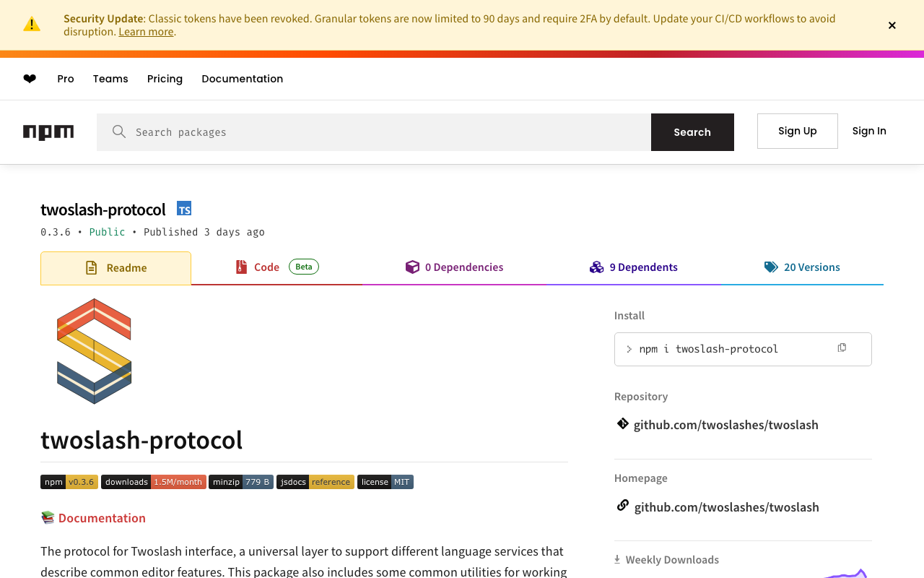View the 0 Dependencies tab
Screen dimensions: 924x578
pos(455,267)
